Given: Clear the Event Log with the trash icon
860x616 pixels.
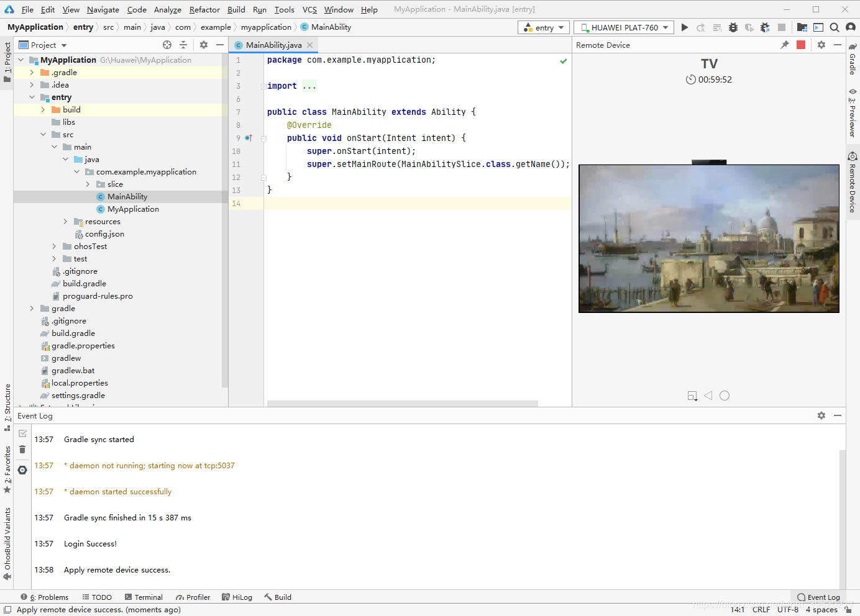Looking at the screenshot, I should pyautogui.click(x=22, y=450).
